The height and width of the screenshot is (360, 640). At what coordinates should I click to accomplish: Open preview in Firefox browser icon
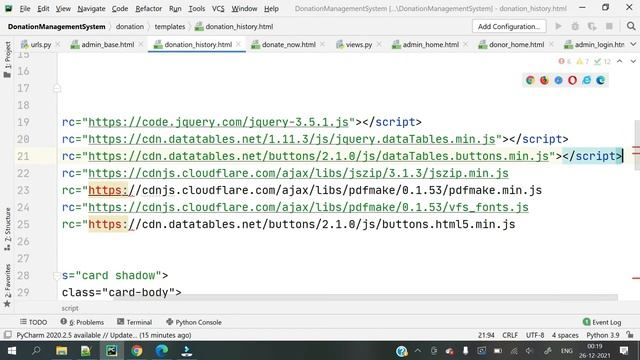[544, 80]
